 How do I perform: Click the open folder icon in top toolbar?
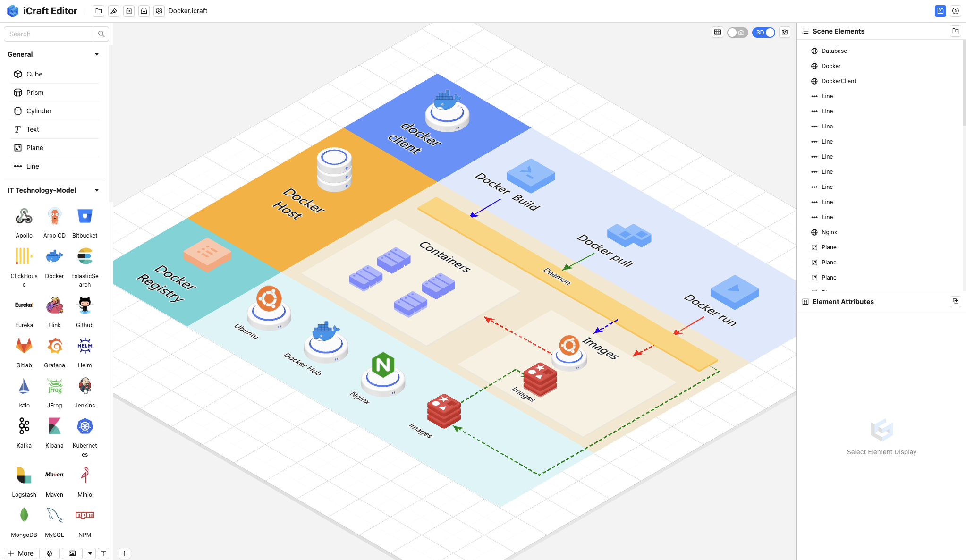point(99,11)
